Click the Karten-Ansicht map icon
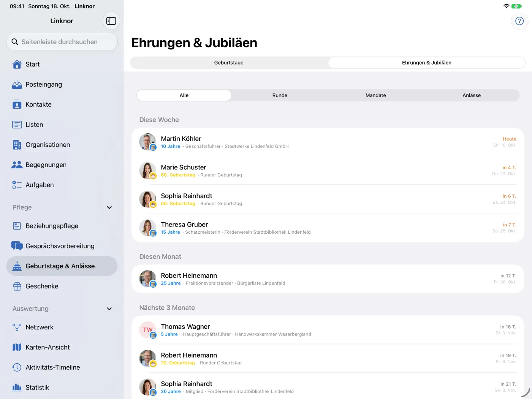532x399 pixels. [x=17, y=347]
